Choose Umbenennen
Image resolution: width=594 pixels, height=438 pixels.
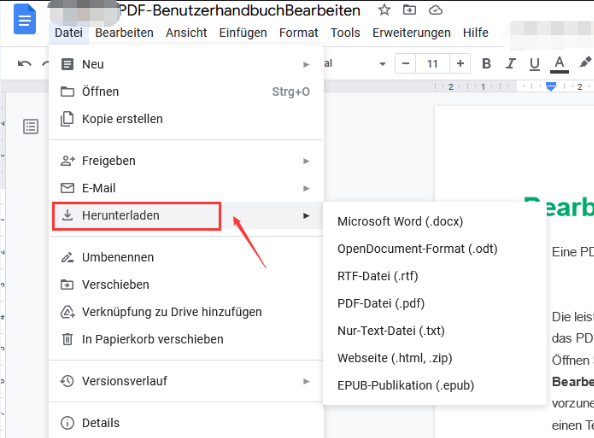coord(186,258)
